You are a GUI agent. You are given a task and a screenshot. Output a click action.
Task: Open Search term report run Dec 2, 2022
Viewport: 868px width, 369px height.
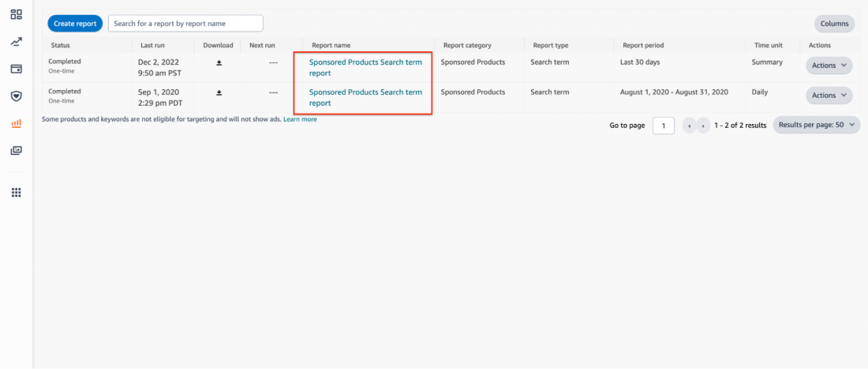[x=365, y=68]
